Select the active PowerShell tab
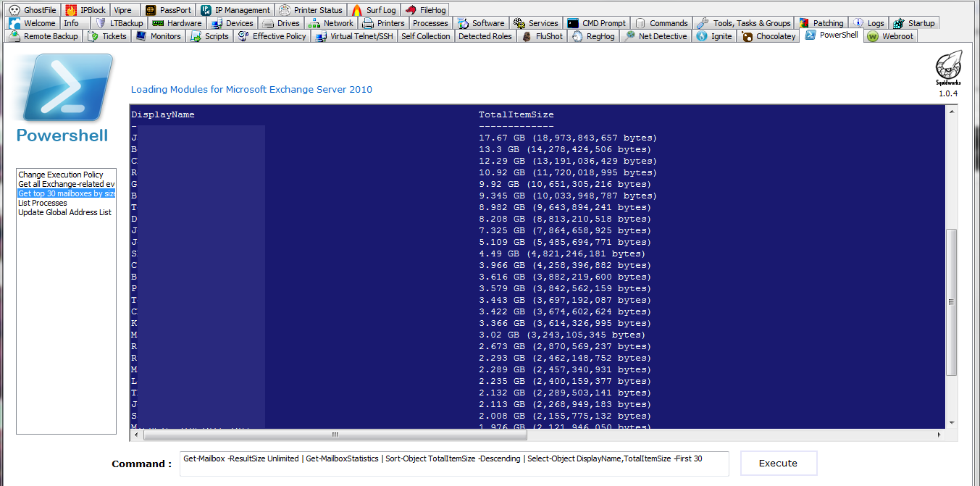 click(833, 35)
